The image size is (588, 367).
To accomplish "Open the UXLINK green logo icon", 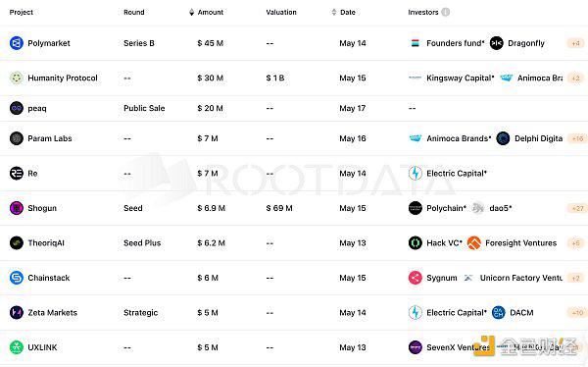I will [x=17, y=347].
